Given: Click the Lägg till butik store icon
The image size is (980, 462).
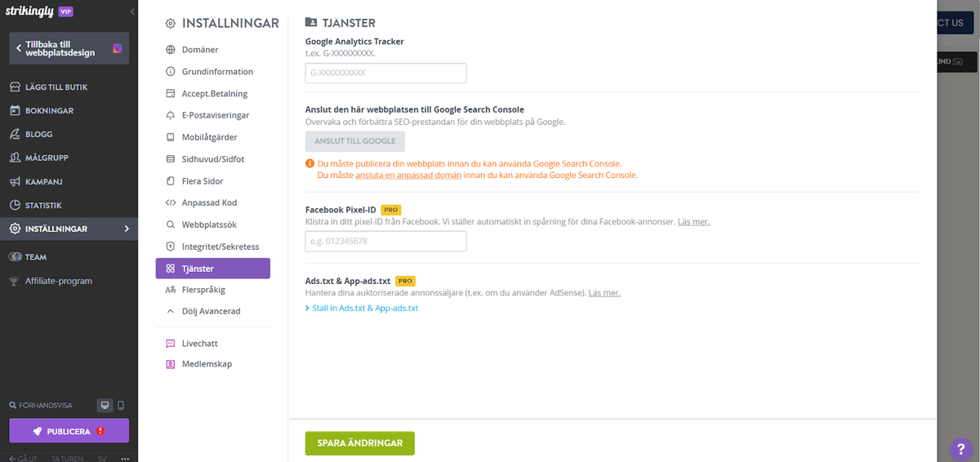Looking at the screenshot, I should click(15, 87).
